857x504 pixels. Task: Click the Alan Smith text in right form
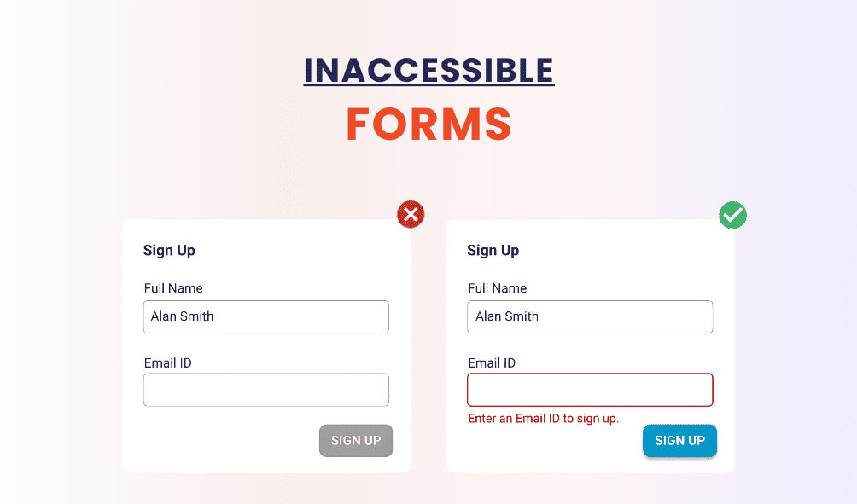pyautogui.click(x=507, y=316)
